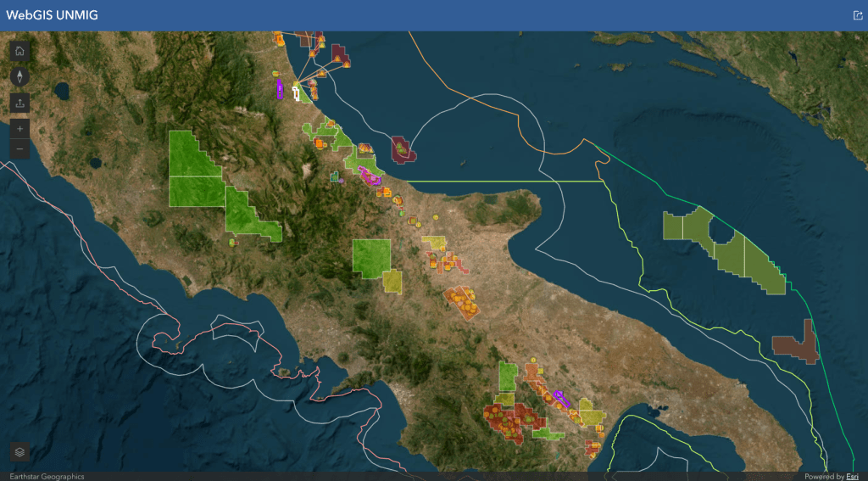Image resolution: width=868 pixels, height=481 pixels.
Task: Zoom out using the minus button
Action: pyautogui.click(x=20, y=149)
